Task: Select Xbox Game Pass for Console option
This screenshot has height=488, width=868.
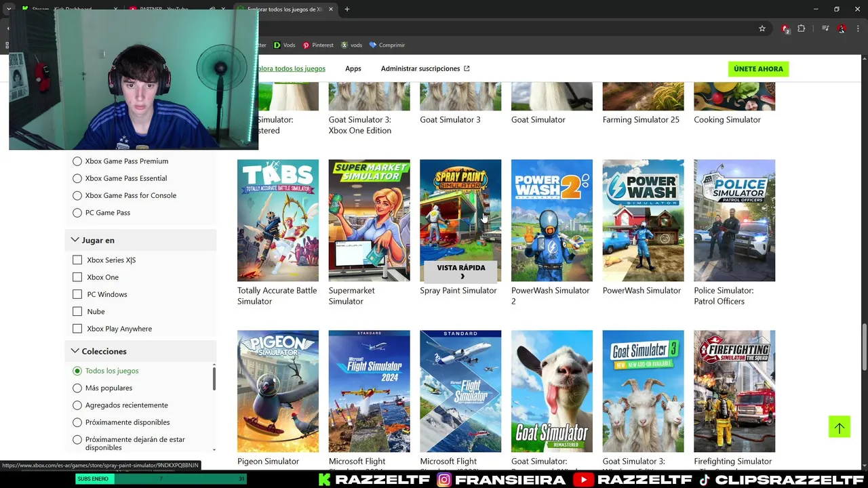Action: pyautogui.click(x=77, y=195)
